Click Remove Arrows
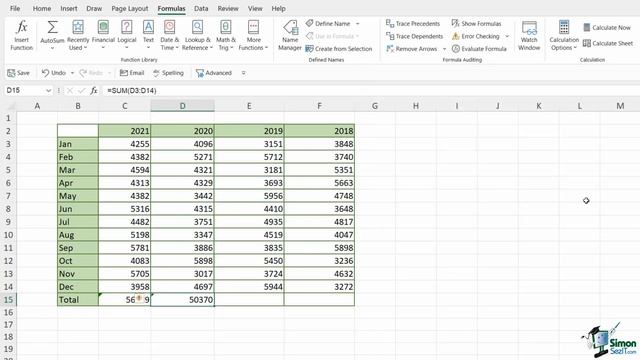This screenshot has width=640, height=360. (x=411, y=49)
